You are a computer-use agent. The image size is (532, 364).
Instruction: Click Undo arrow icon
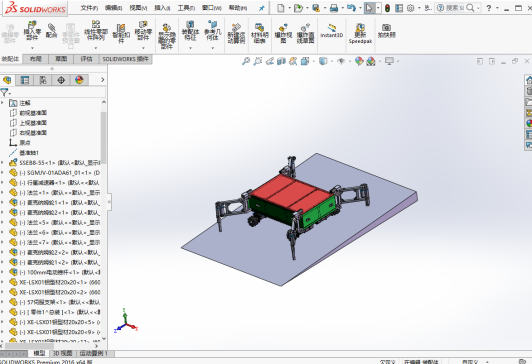[x=352, y=8]
